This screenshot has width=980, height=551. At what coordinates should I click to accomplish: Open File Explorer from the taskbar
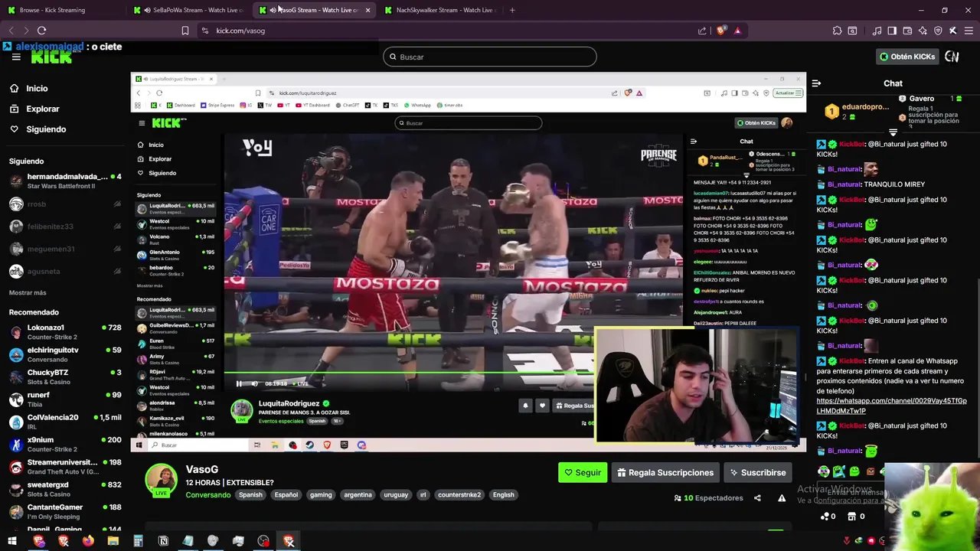coord(113,541)
